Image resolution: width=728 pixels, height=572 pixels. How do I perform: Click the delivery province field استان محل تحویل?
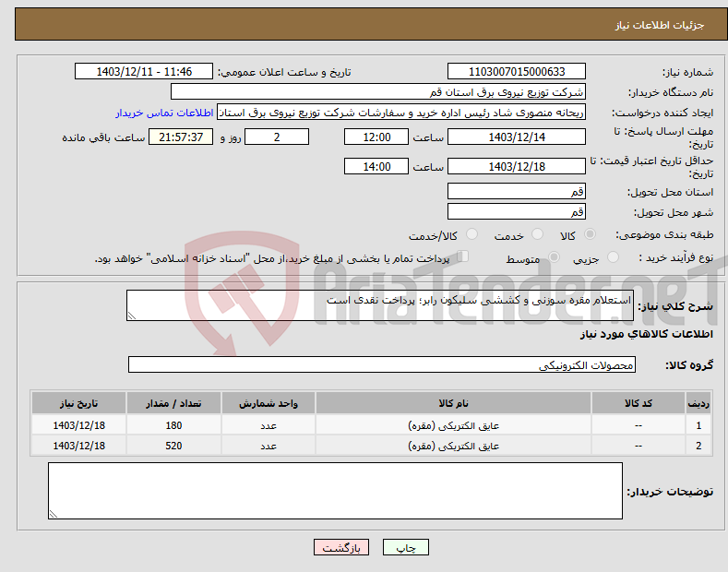pyautogui.click(x=517, y=191)
